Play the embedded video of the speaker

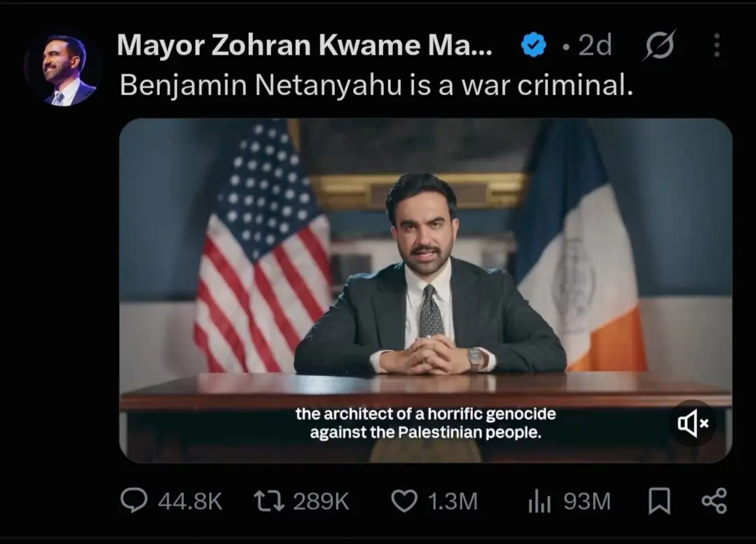point(426,291)
